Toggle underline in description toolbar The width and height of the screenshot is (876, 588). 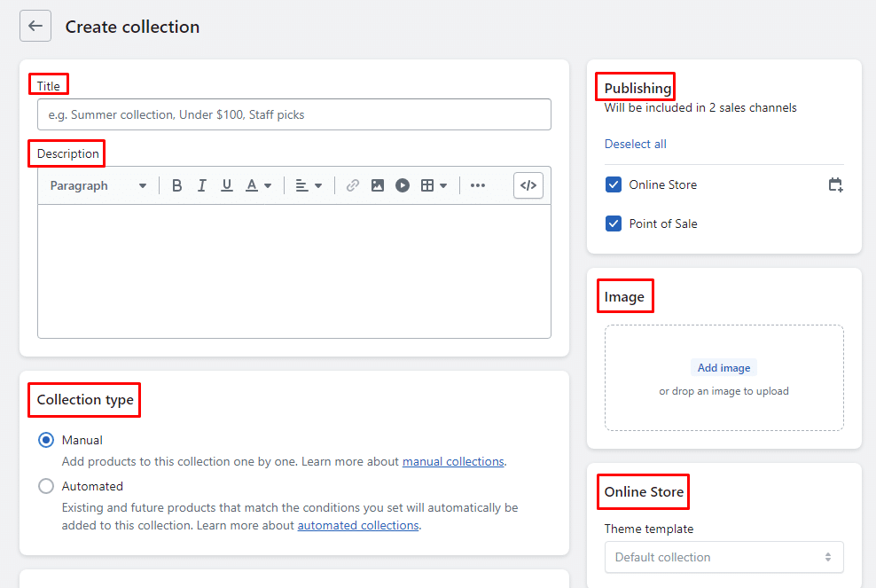click(227, 185)
